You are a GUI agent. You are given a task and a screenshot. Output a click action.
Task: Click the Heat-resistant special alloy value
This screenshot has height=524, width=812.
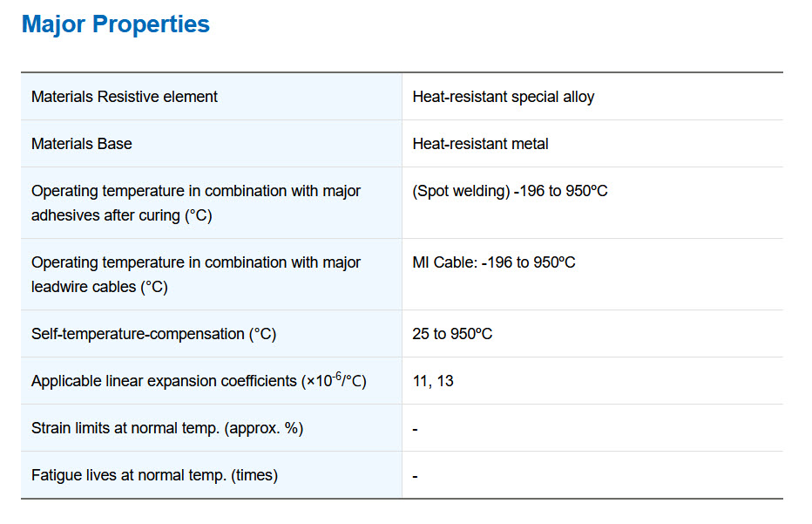tap(504, 97)
